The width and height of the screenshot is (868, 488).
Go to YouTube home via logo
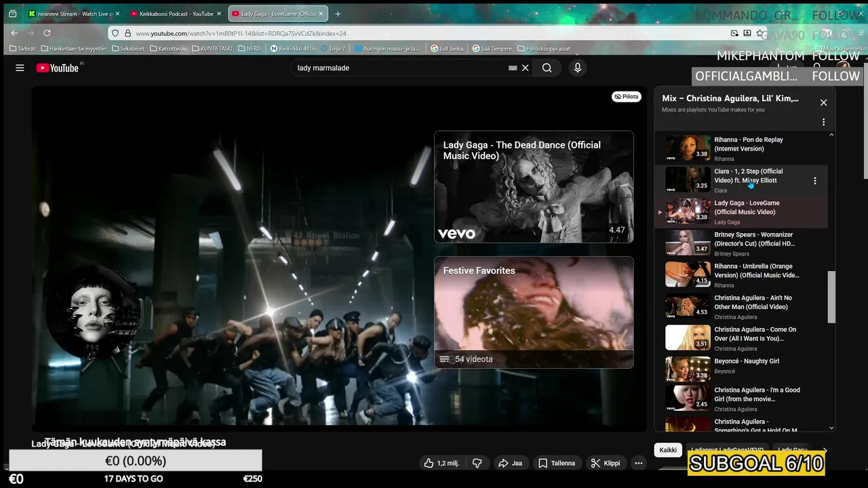(x=57, y=68)
